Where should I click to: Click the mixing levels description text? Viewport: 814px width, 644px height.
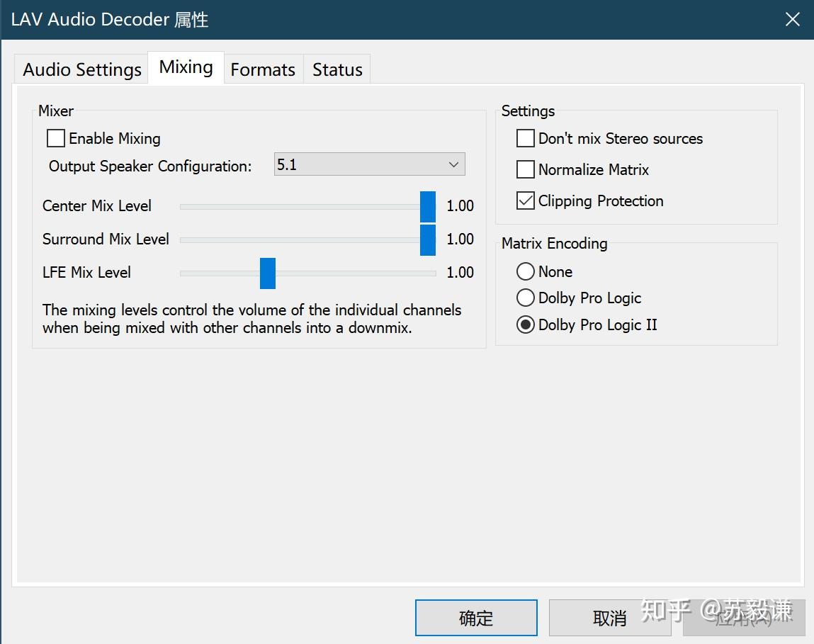click(251, 318)
